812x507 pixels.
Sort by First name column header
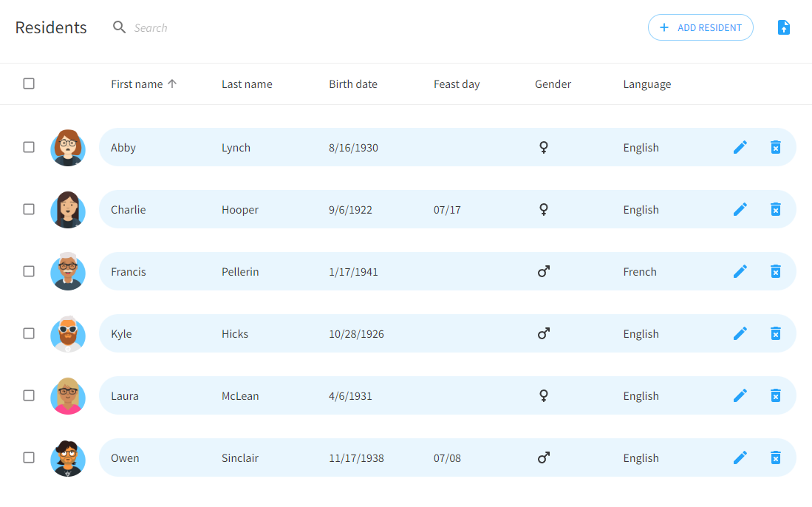coord(137,84)
